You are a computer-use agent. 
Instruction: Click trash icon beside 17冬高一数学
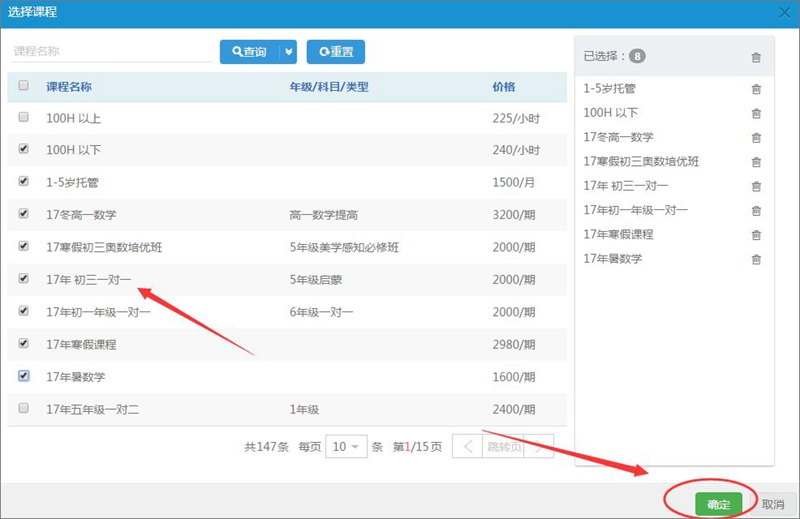pyautogui.click(x=756, y=138)
